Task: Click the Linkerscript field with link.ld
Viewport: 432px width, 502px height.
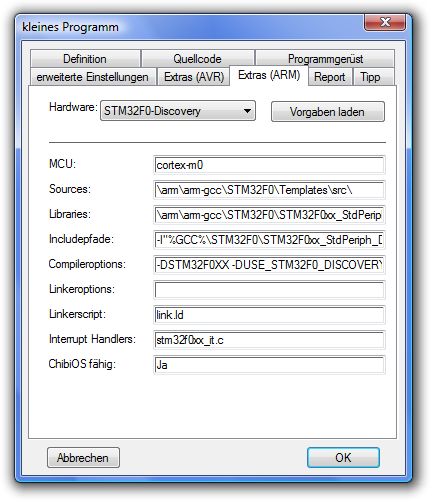Action: 269,315
